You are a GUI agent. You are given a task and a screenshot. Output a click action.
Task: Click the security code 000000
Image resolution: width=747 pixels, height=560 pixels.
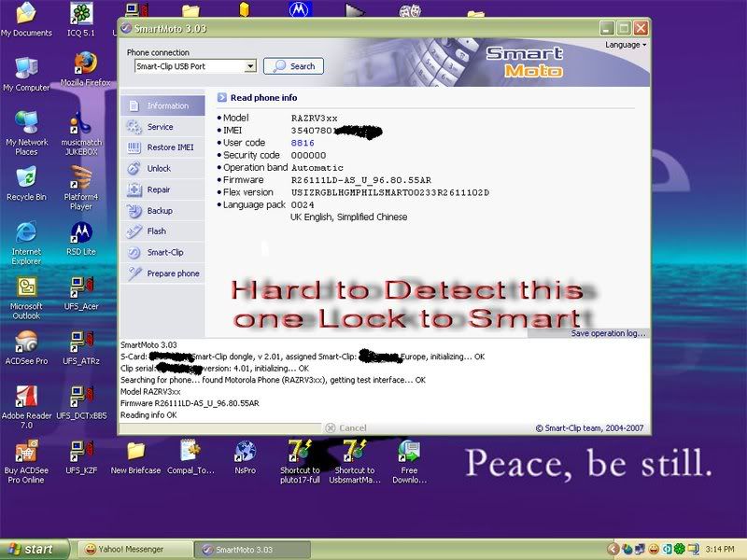[309, 155]
